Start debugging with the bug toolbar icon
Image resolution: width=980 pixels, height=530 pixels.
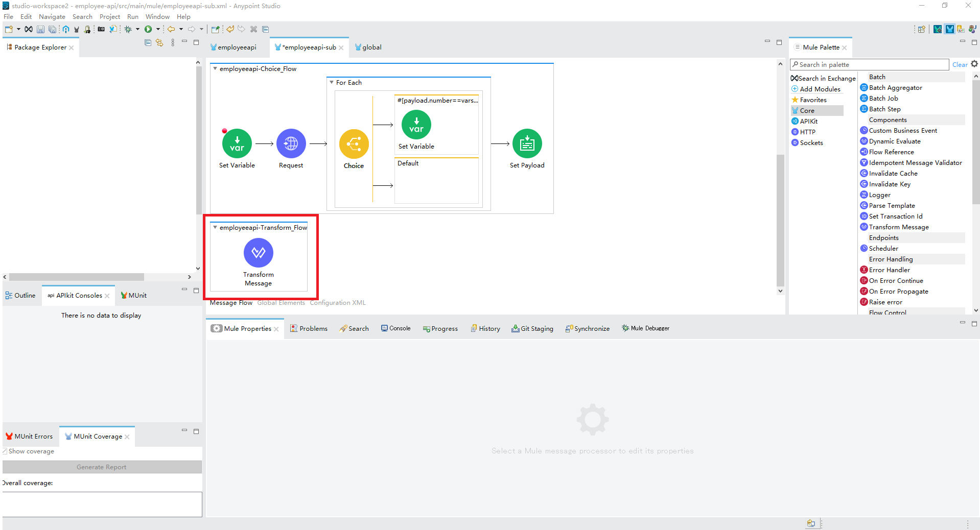click(127, 29)
